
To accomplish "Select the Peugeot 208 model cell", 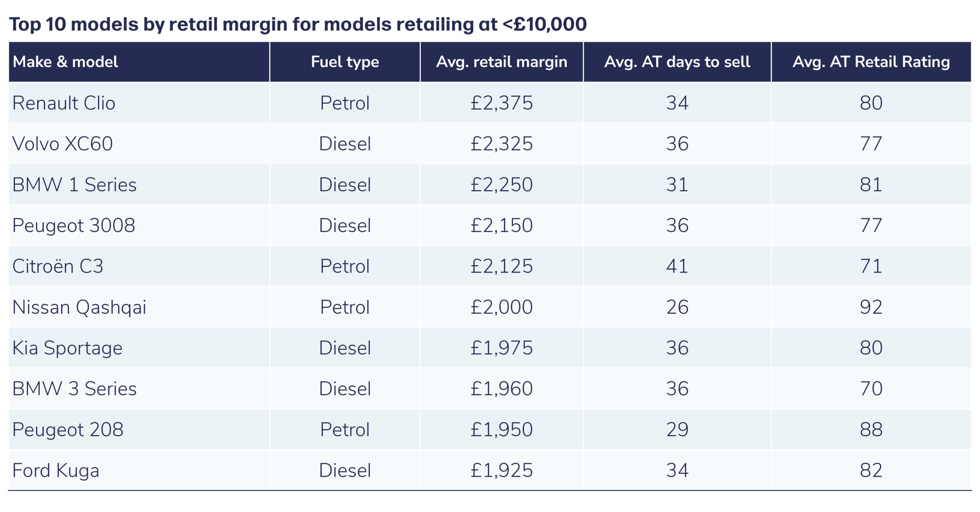I will point(68,429).
